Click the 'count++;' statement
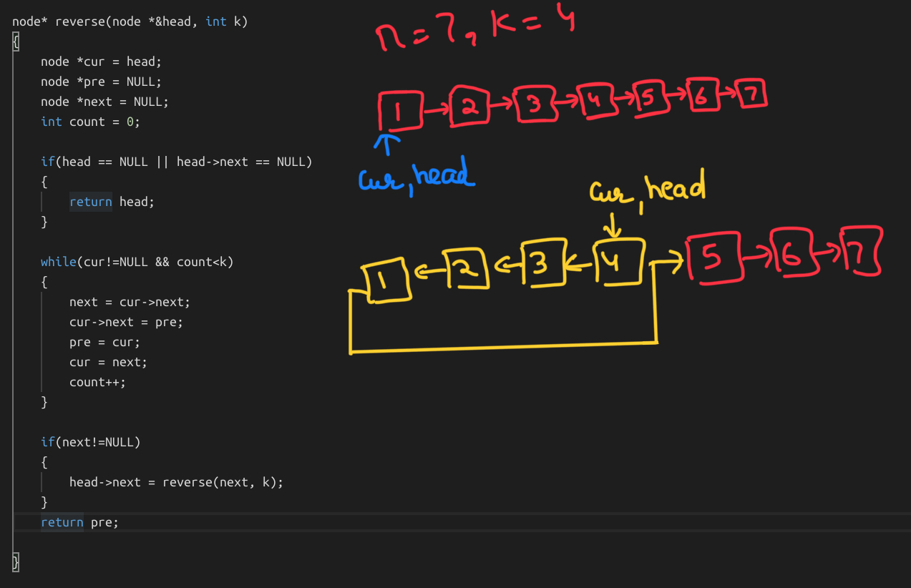911x588 pixels. click(97, 382)
